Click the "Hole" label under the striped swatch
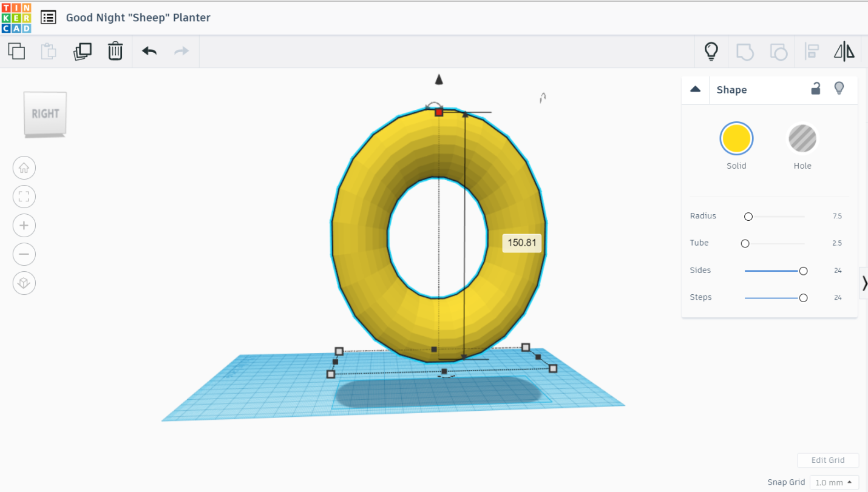 802,166
